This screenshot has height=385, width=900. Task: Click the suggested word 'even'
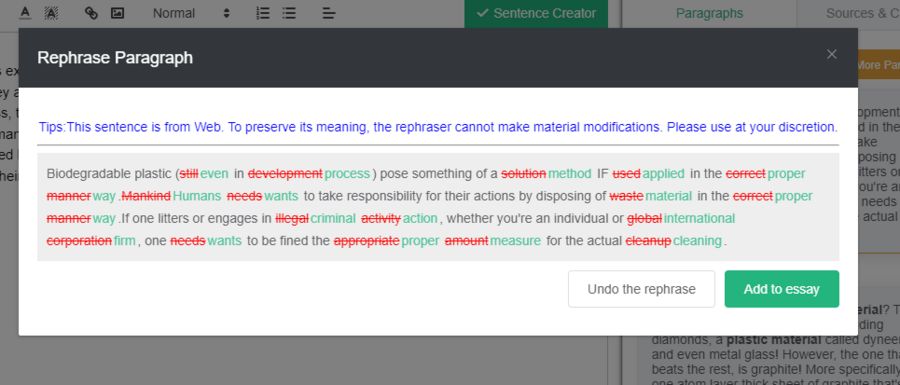point(214,174)
